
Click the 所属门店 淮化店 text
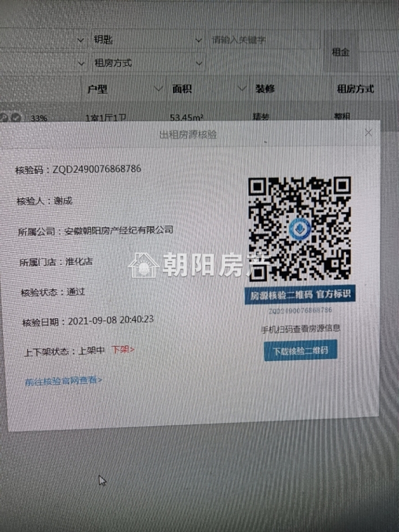pos(56,262)
